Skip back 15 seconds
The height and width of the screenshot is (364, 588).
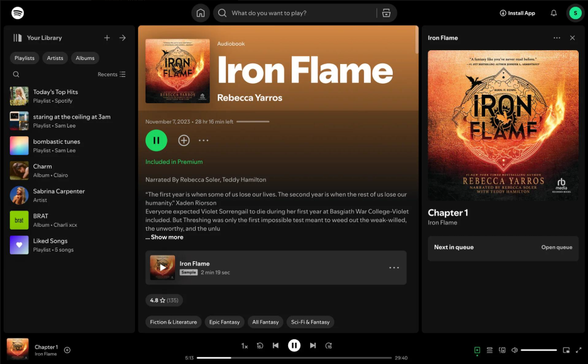[260, 346]
